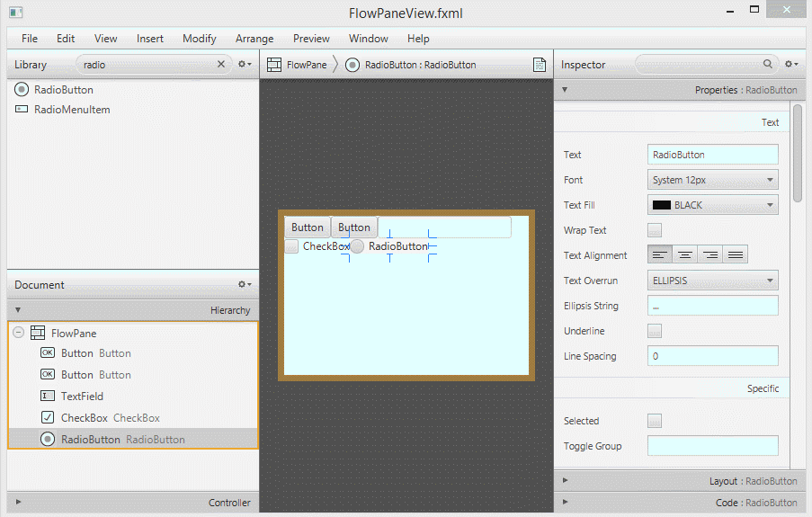This screenshot has width=812, height=517.
Task: Open the Inspector gear menu
Action: pyautogui.click(x=790, y=65)
